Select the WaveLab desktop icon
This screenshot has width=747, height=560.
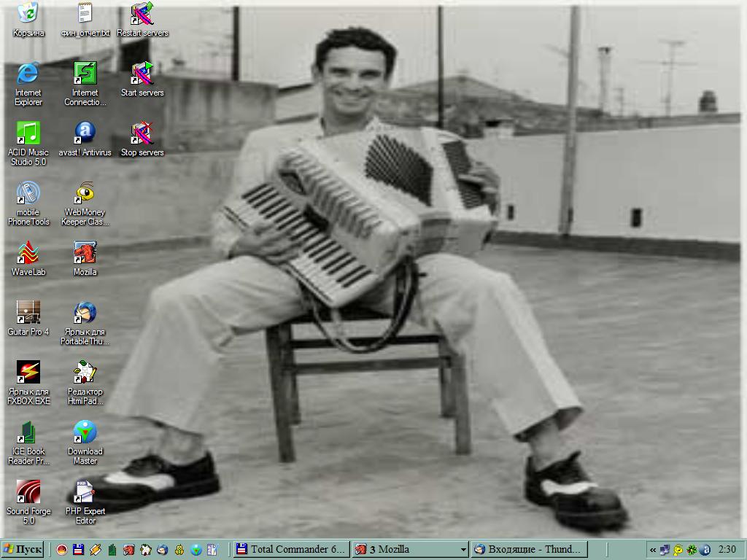click(x=28, y=253)
